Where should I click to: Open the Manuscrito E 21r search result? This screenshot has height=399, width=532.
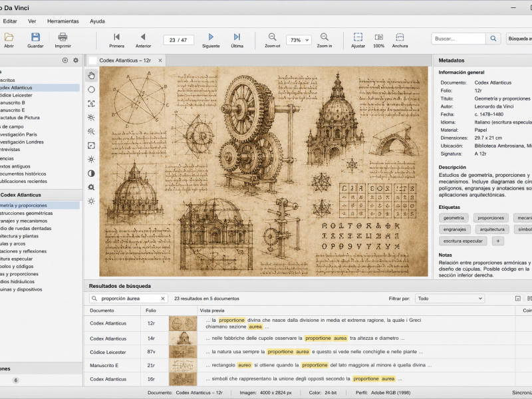tap(300, 365)
